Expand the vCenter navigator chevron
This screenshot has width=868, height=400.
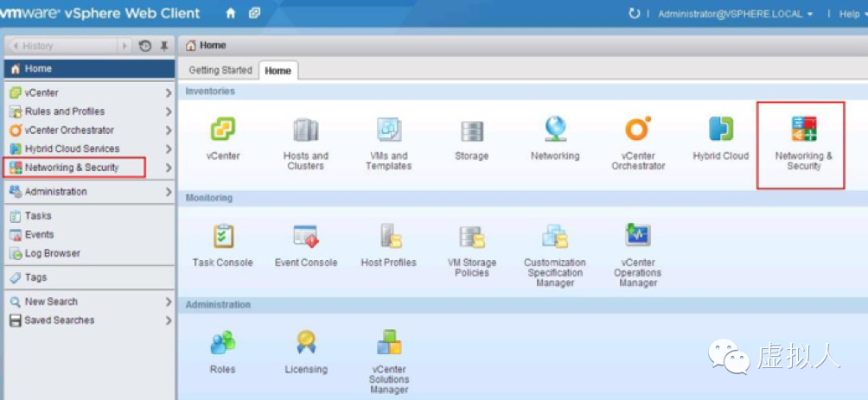point(169,93)
